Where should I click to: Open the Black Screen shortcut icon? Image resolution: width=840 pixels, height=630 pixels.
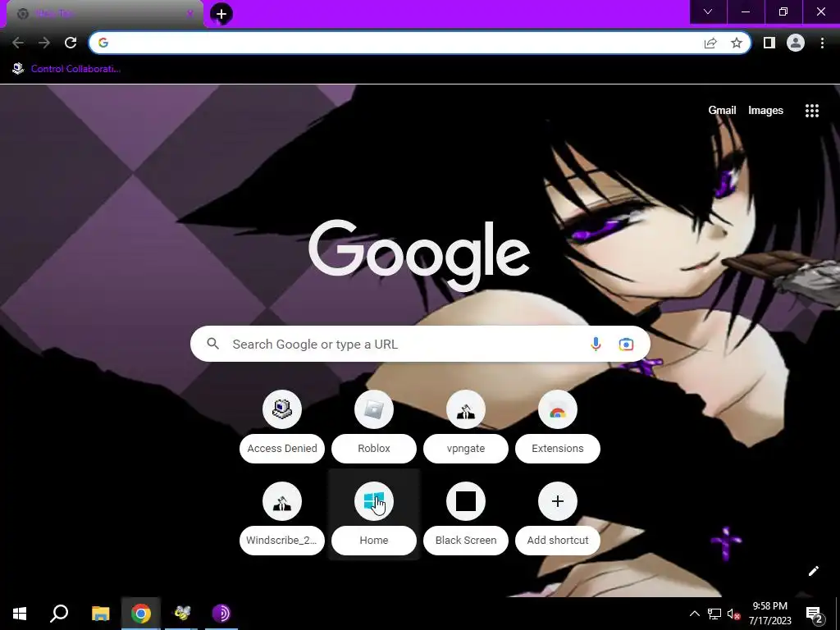point(466,501)
